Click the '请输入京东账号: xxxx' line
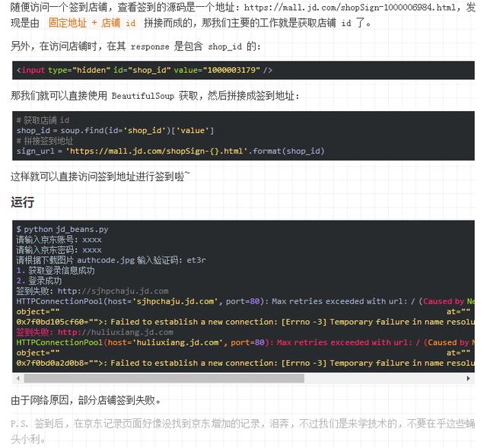The width and height of the screenshot is (487, 448). (59, 240)
